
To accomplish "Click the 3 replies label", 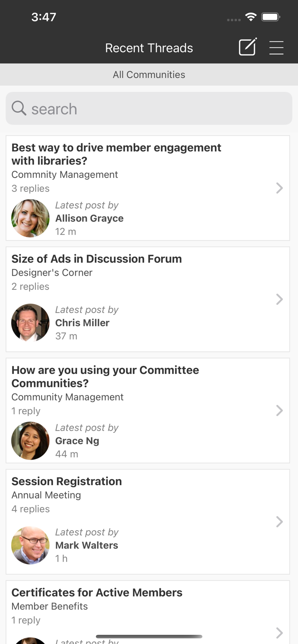I will pos(31,188).
